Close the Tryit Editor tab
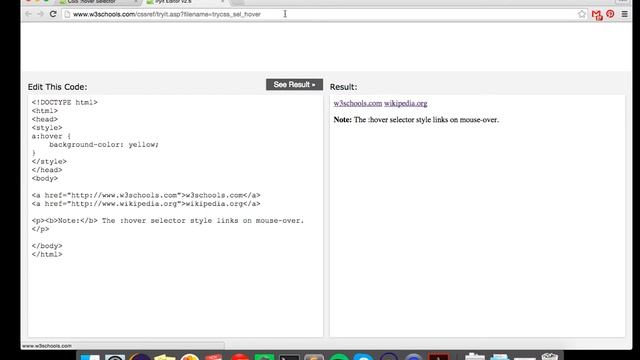Image resolution: width=640 pixels, height=360 pixels. coord(222,2)
